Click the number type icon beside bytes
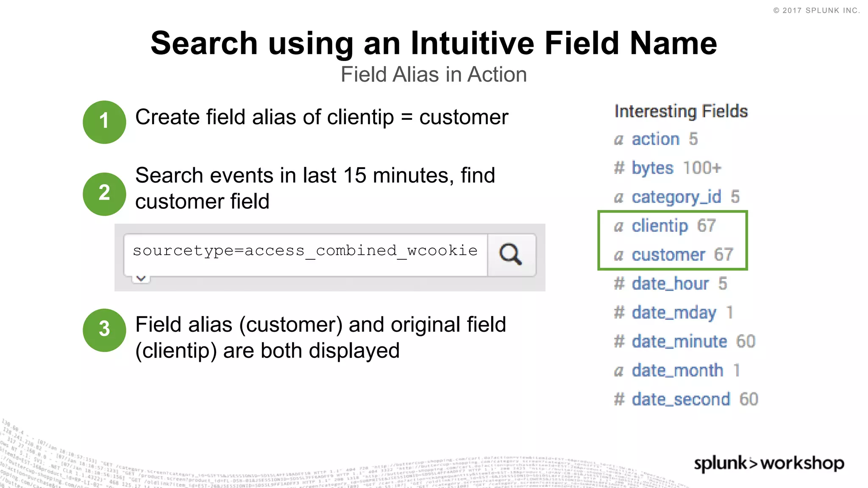Viewport: 868px width, 488px height. point(619,168)
